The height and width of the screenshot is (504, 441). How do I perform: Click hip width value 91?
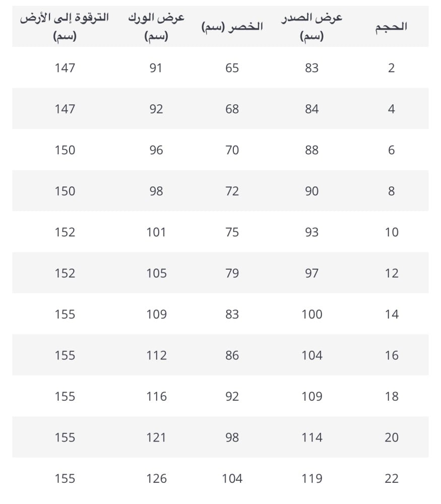[x=156, y=68]
